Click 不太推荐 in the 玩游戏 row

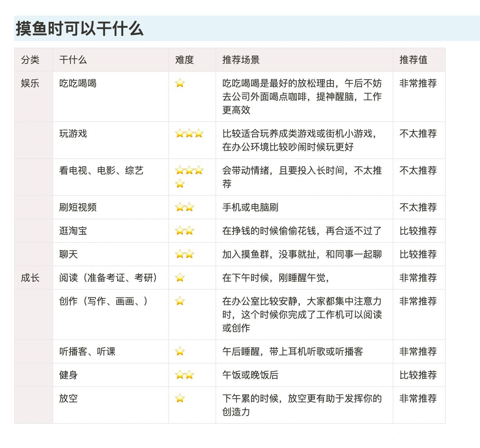tap(418, 133)
